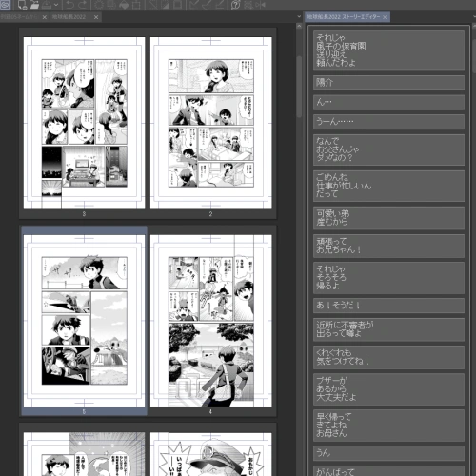Image resolution: width=476 pixels, height=476 pixels.
Task: Toggle Snap to Grid
Action: click(219, 5)
